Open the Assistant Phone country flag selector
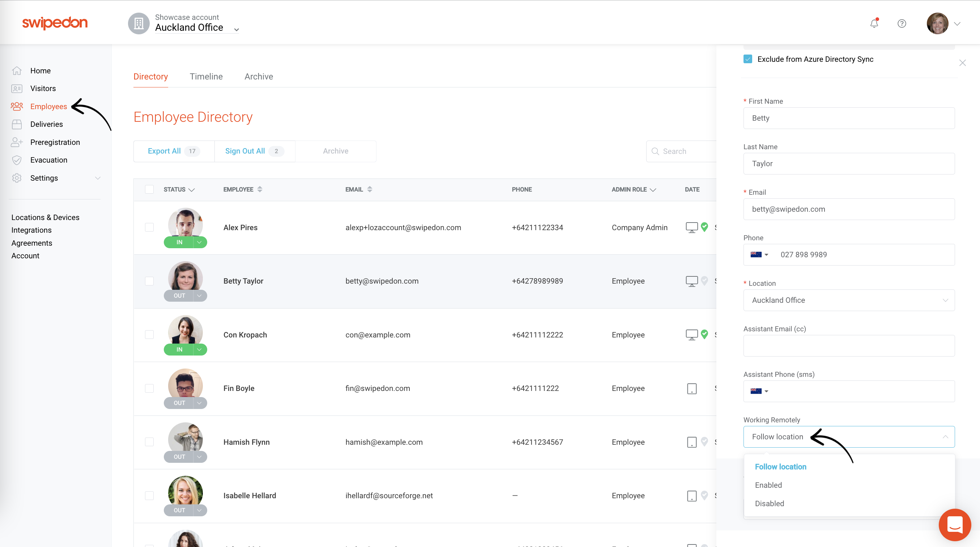This screenshot has width=980, height=547. [x=759, y=391]
